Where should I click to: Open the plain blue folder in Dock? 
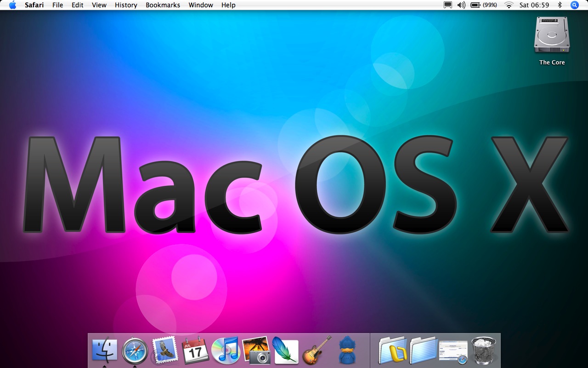pyautogui.click(x=423, y=351)
